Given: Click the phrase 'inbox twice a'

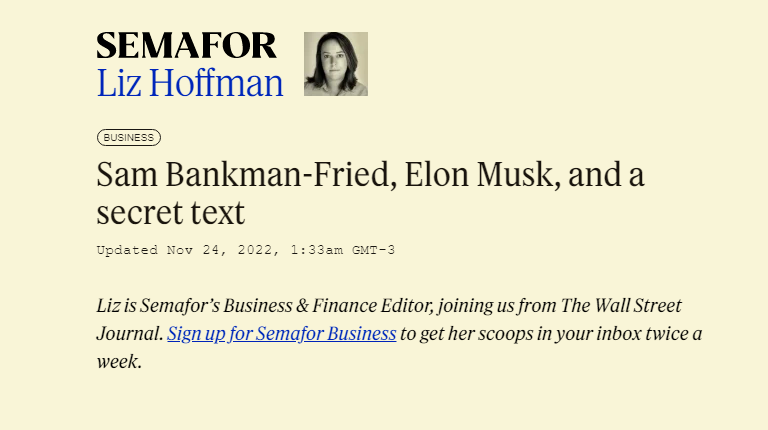Looking at the screenshot, I should click(x=648, y=334).
